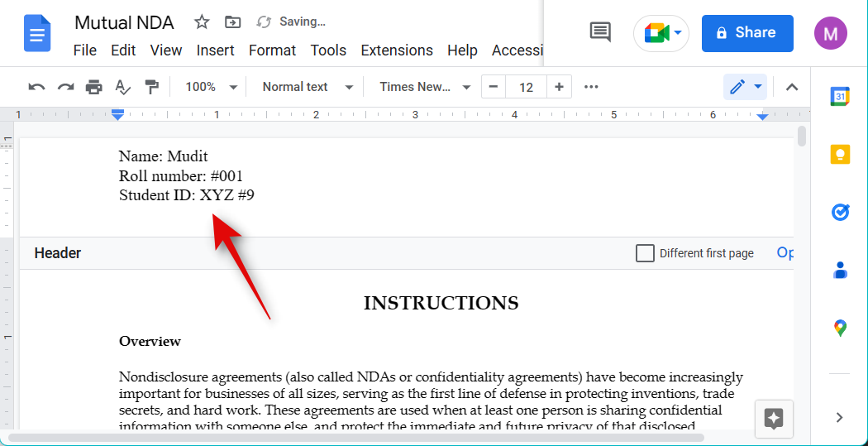Open comment history icon

click(600, 32)
